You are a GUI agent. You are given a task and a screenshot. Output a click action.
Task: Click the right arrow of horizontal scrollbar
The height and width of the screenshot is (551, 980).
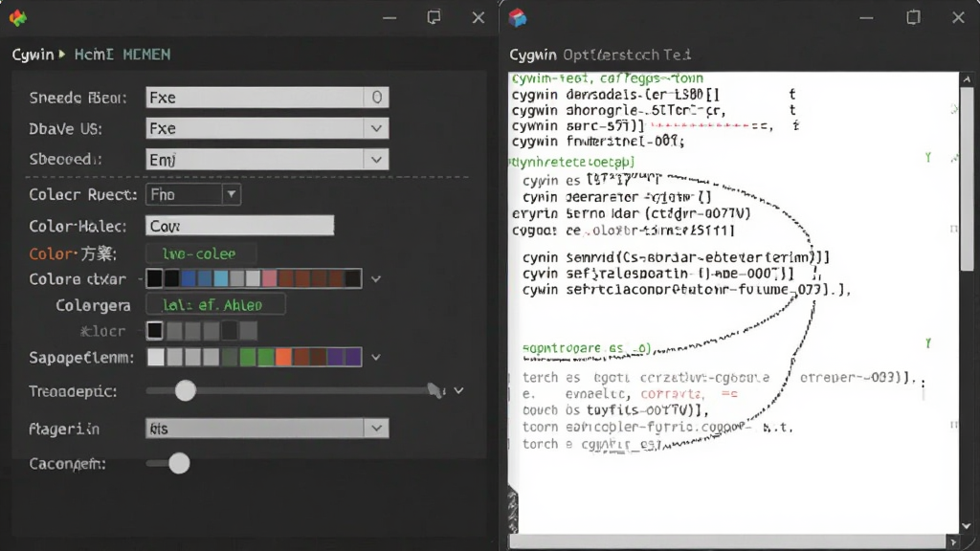953,541
